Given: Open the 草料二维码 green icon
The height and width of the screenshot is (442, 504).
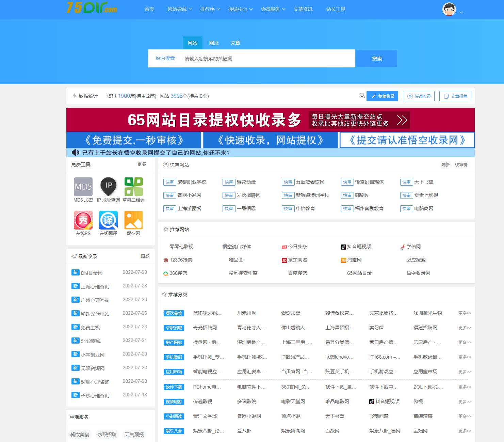Looking at the screenshot, I should pos(133,187).
